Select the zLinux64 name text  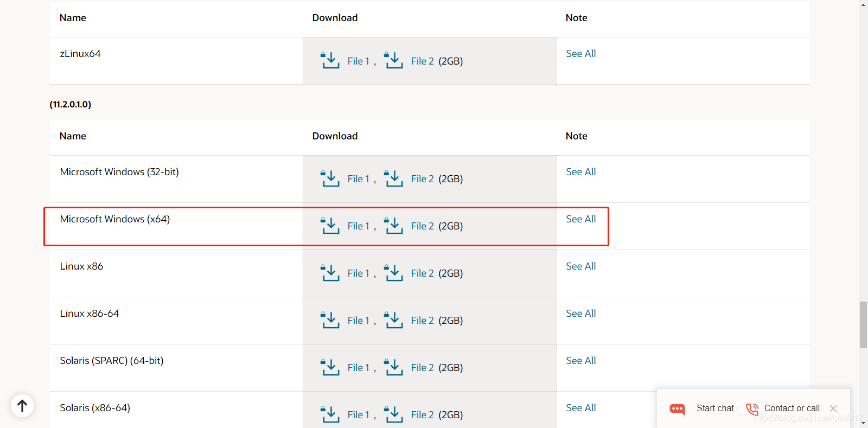80,54
